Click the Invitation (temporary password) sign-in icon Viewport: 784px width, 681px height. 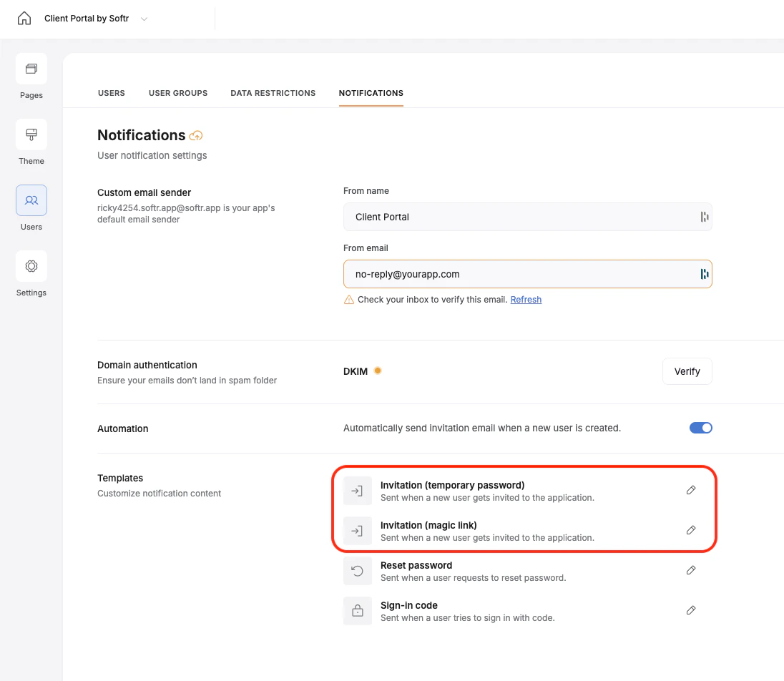click(x=358, y=491)
